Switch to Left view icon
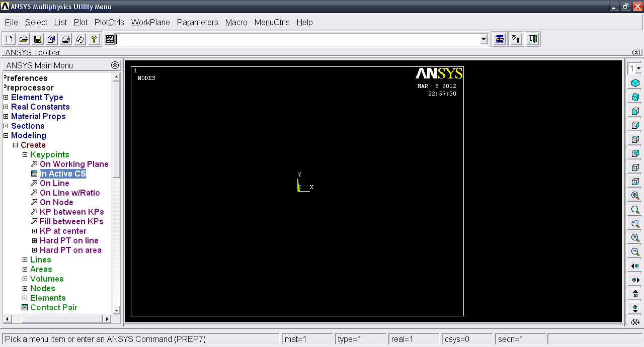The image size is (644, 347). click(x=635, y=167)
